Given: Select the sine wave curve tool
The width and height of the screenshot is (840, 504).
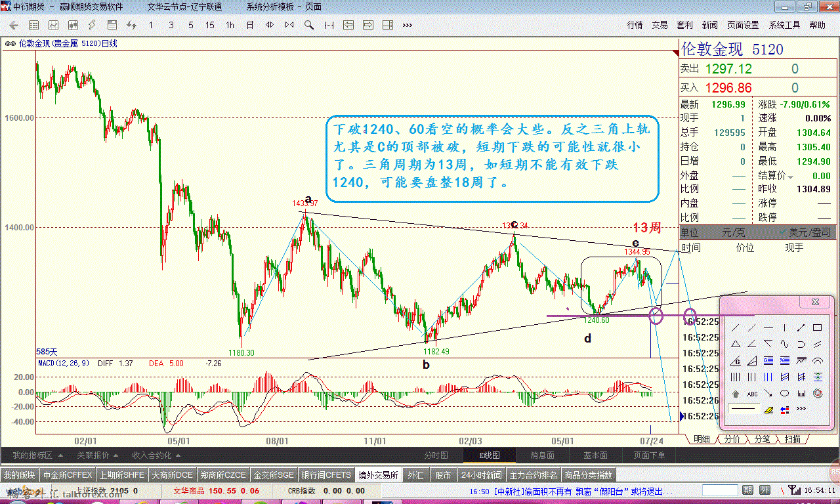Looking at the screenshot, I should (785, 344).
